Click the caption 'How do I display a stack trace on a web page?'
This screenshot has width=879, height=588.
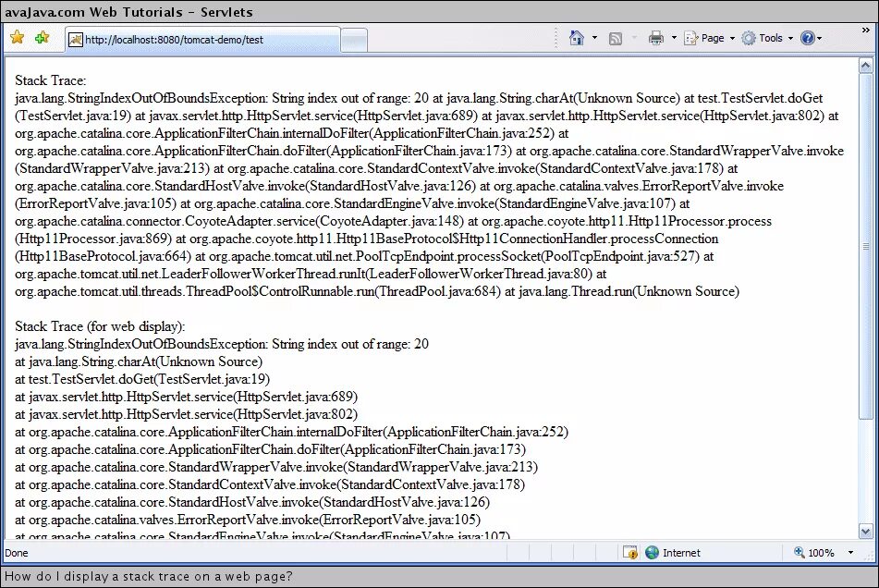pos(149,576)
